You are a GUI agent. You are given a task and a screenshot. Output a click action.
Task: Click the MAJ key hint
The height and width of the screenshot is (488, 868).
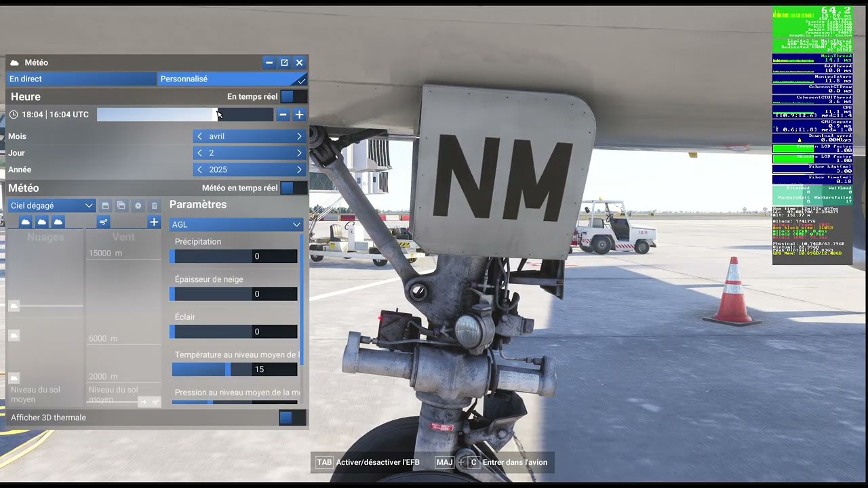[444, 462]
